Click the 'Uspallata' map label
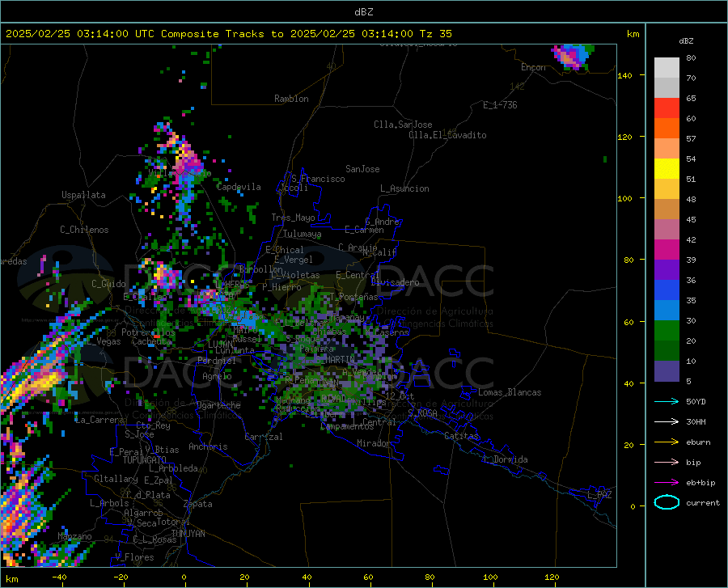 (x=83, y=195)
